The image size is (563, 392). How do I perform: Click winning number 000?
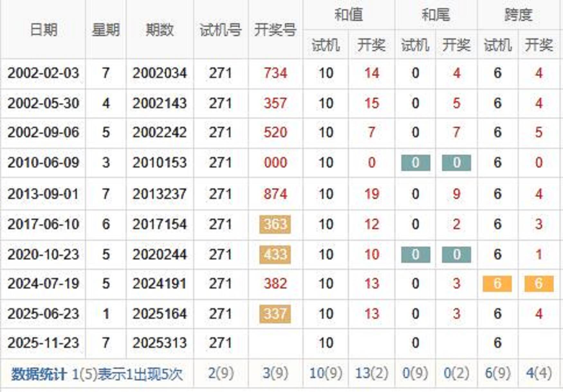click(275, 163)
